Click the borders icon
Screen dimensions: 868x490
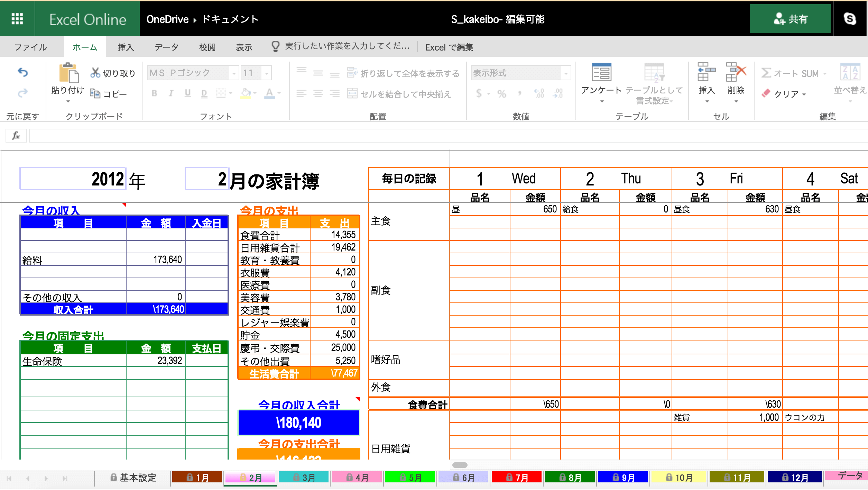coord(221,93)
